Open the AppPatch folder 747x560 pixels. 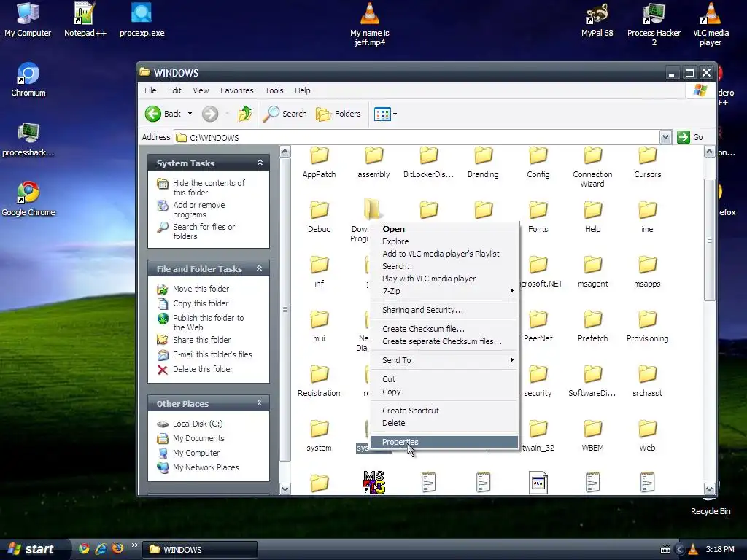coord(319,162)
